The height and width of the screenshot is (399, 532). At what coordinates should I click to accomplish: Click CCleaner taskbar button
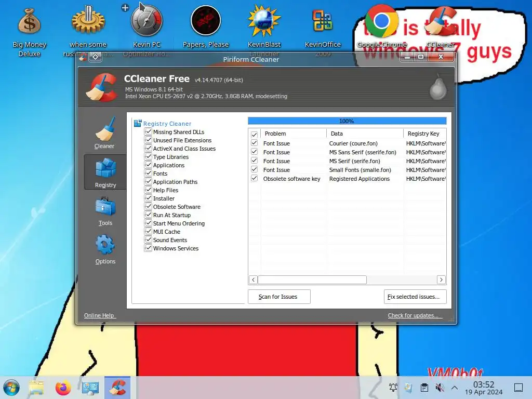[117, 388]
